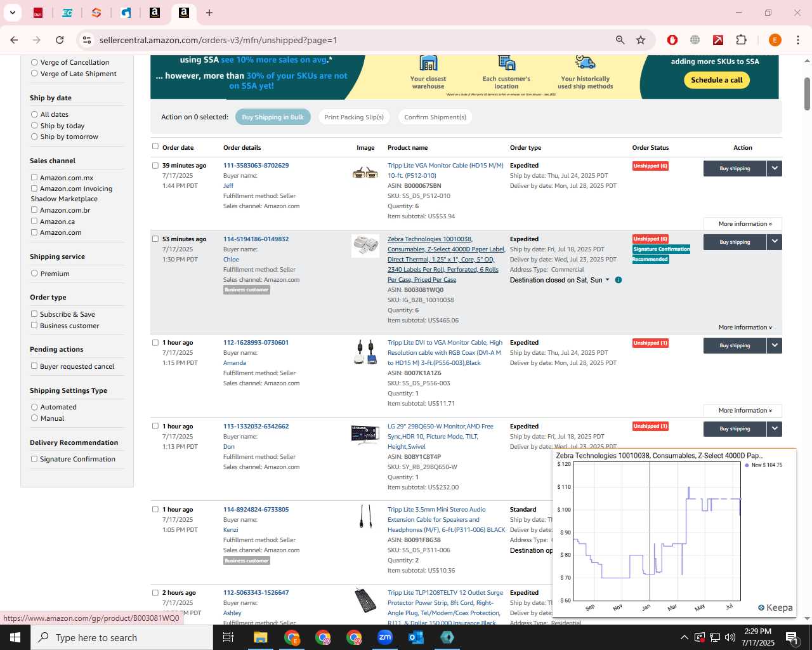Switch to the EC browser tab
This screenshot has width=812, height=650.
coord(67,13)
